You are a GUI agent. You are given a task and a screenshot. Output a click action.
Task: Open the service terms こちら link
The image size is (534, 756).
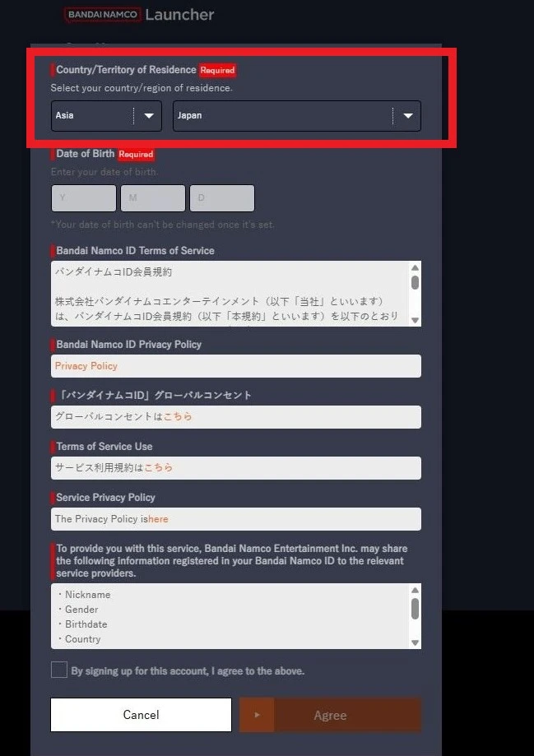point(158,467)
